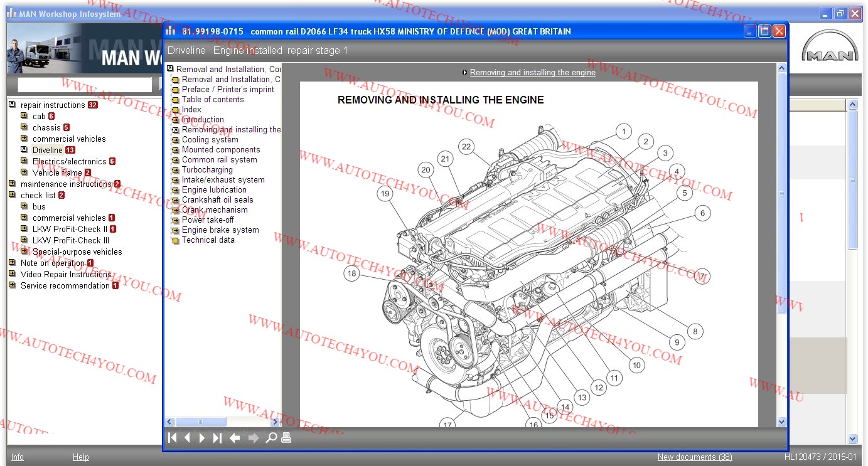Open Technical data in the contents
This screenshot has height=466, width=868.
[x=208, y=240]
